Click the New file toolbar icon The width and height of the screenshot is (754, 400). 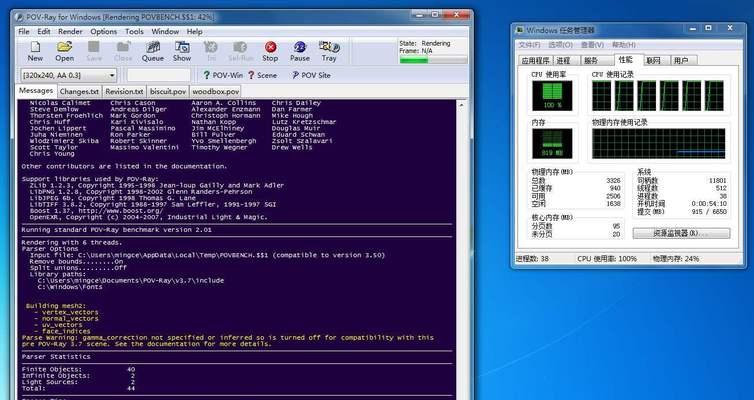coord(35,51)
